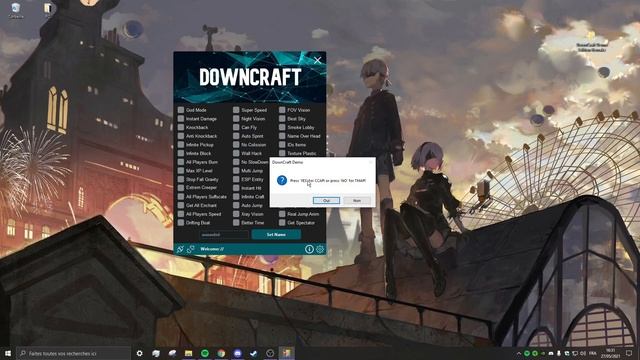Screen dimensions: 640x360
Task: Open Chrome from the taskbar
Action: point(221,353)
